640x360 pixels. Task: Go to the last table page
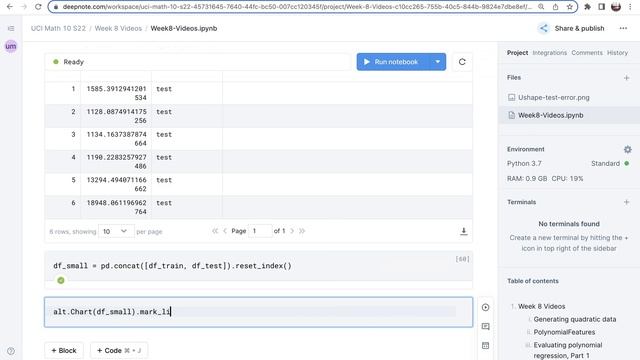tap(302, 231)
